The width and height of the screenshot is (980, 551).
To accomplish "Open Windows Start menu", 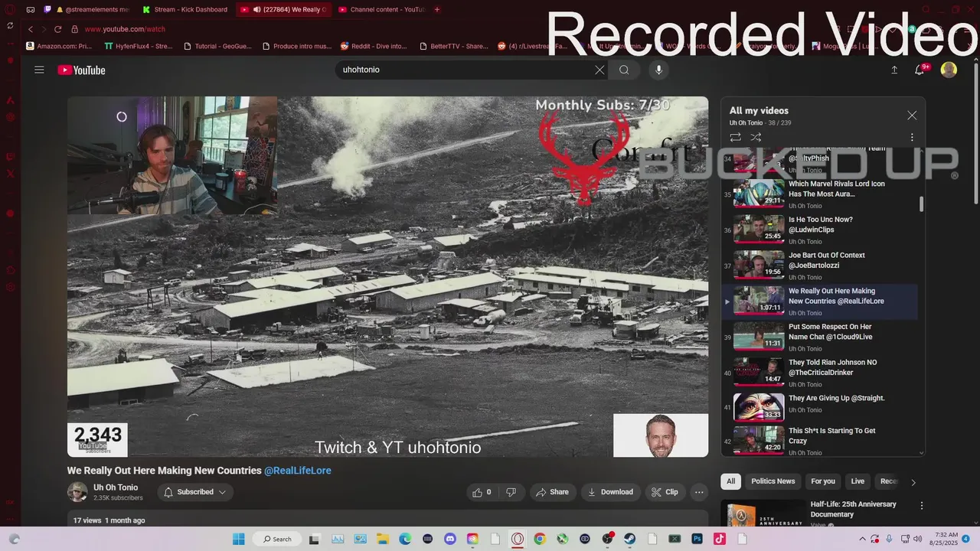I will coord(238,539).
